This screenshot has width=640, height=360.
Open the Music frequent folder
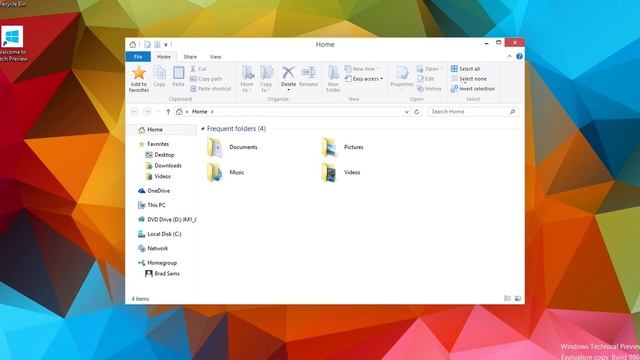pyautogui.click(x=226, y=172)
